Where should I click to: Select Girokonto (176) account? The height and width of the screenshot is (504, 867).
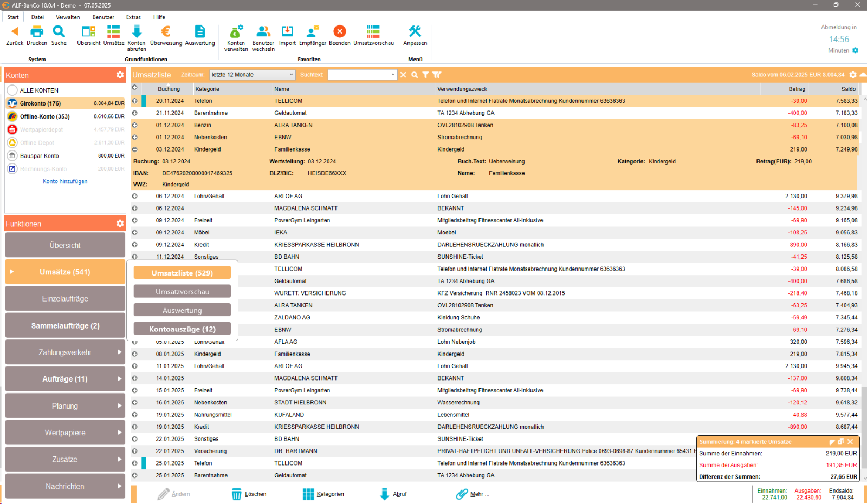[x=66, y=103]
